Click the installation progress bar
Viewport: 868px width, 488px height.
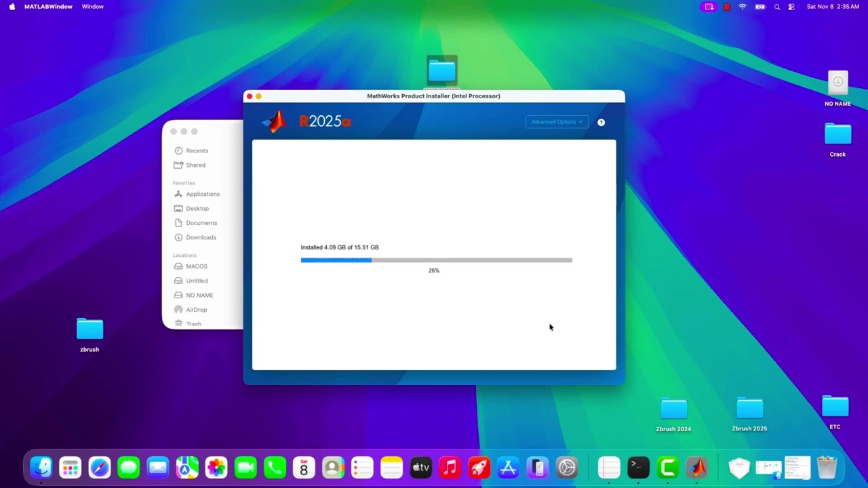[x=437, y=260]
